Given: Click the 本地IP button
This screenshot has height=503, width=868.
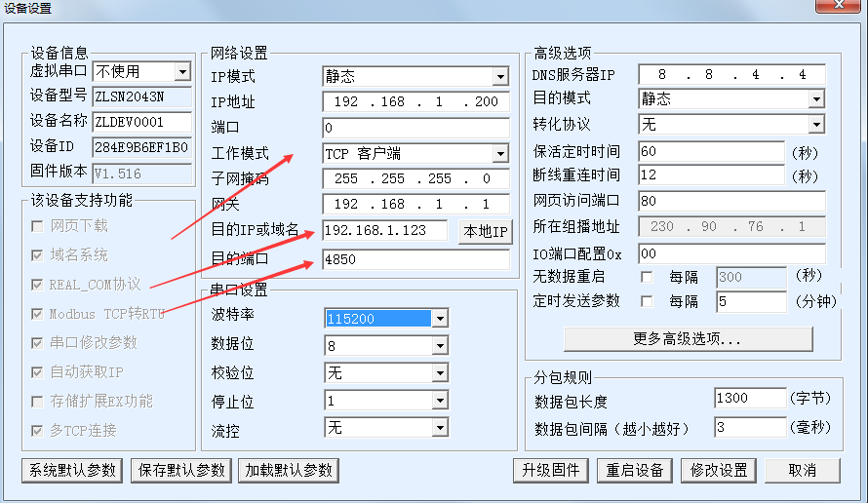Looking at the screenshot, I should tap(485, 231).
